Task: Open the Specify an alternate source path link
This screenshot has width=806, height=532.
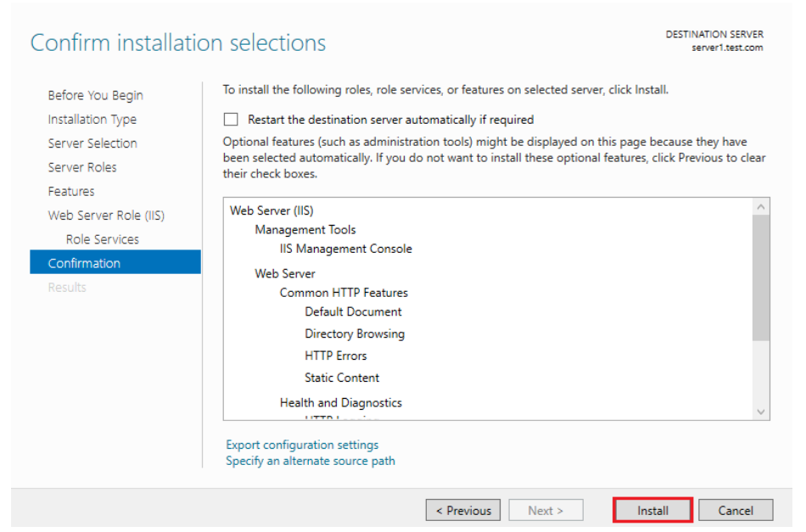Action: pos(310,461)
